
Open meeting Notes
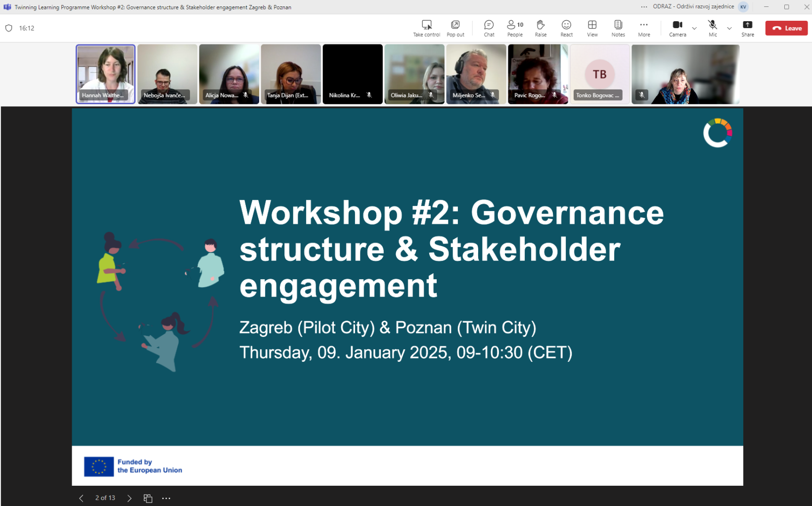pyautogui.click(x=618, y=28)
